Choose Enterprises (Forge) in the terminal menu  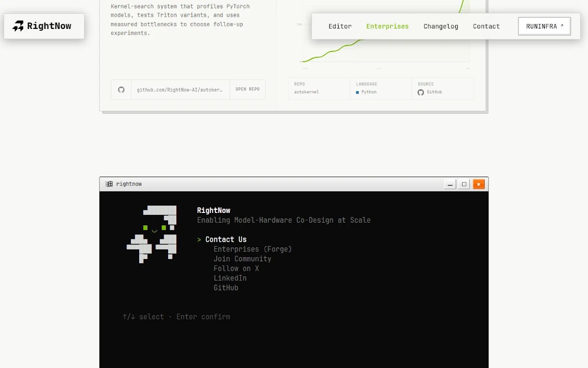(x=252, y=249)
